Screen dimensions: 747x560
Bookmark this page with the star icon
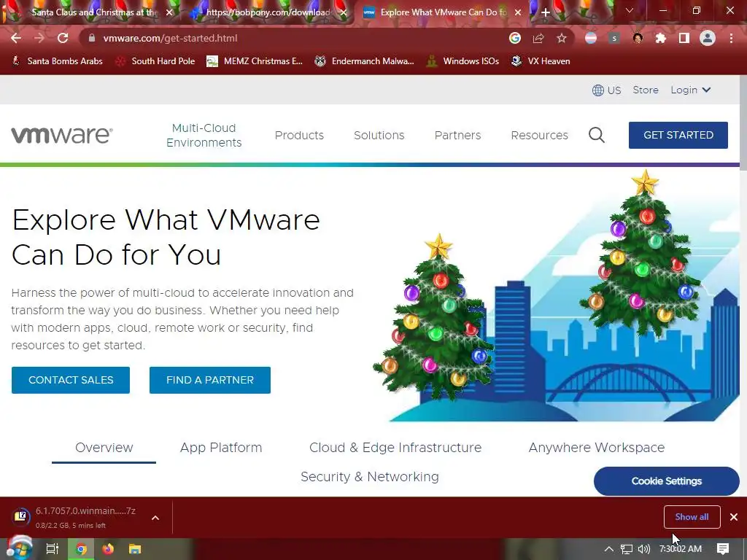[562, 38]
